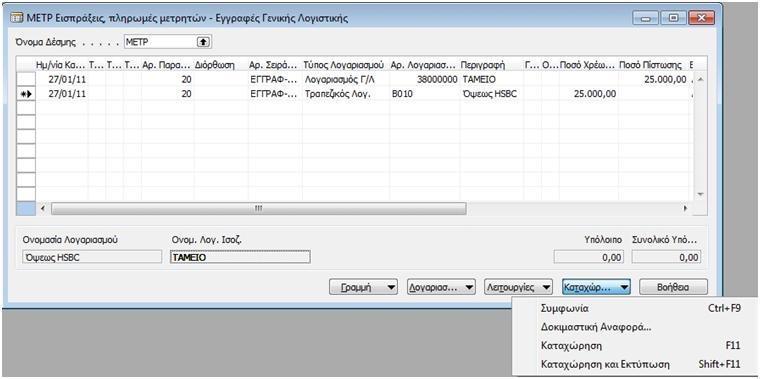Click the grid scroll down arrow
The width and height of the screenshot is (760, 379).
pyautogui.click(x=699, y=194)
